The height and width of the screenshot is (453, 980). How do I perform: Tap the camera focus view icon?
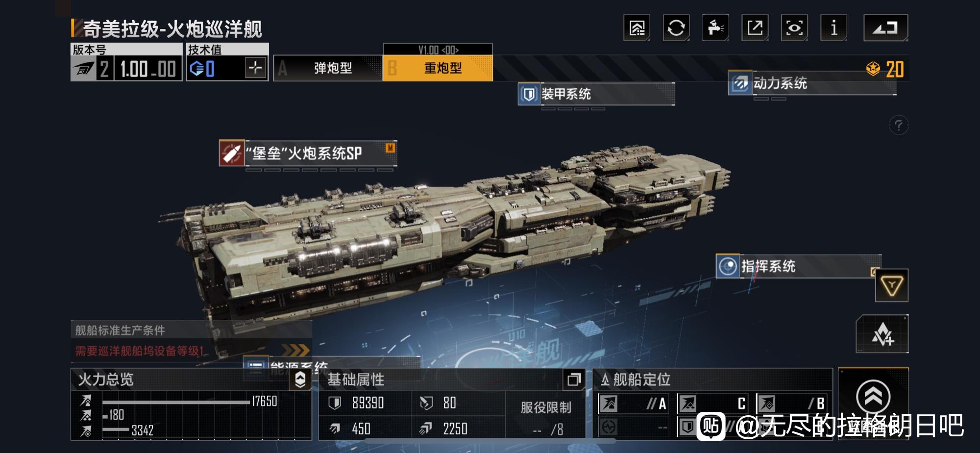tap(794, 27)
